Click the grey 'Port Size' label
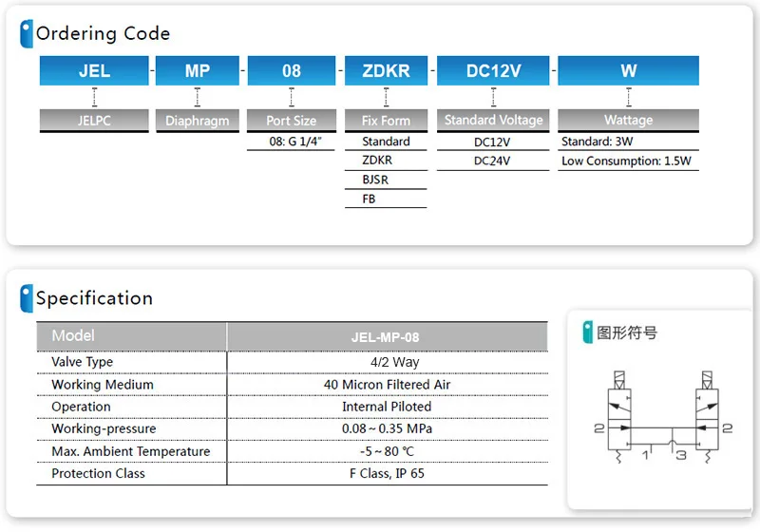Viewport: 760px width, 532px height. click(x=292, y=120)
